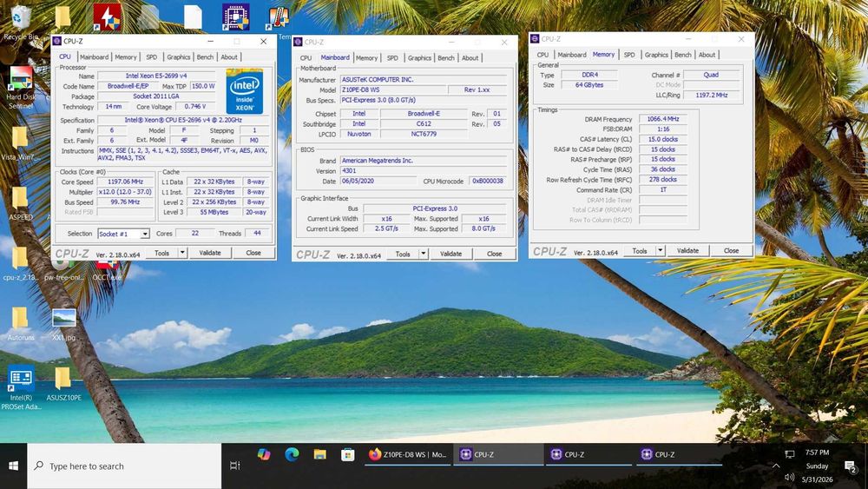The height and width of the screenshot is (489, 868).
Task: Open the volume speaker tray icon
Action: point(789,478)
